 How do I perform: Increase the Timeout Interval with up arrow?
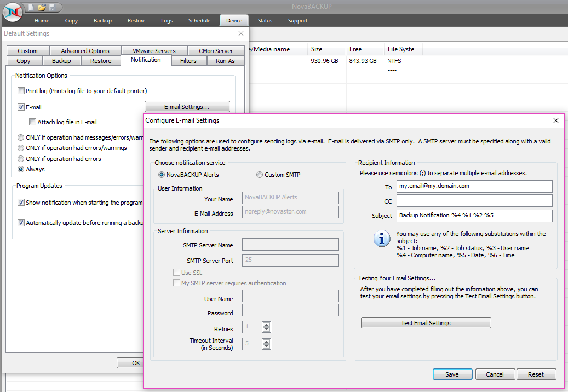click(x=267, y=341)
